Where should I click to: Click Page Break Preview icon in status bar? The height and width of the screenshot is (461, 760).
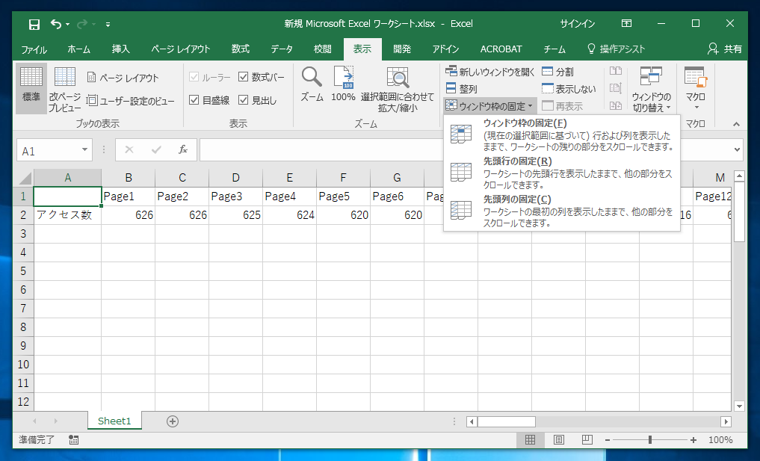tap(587, 440)
